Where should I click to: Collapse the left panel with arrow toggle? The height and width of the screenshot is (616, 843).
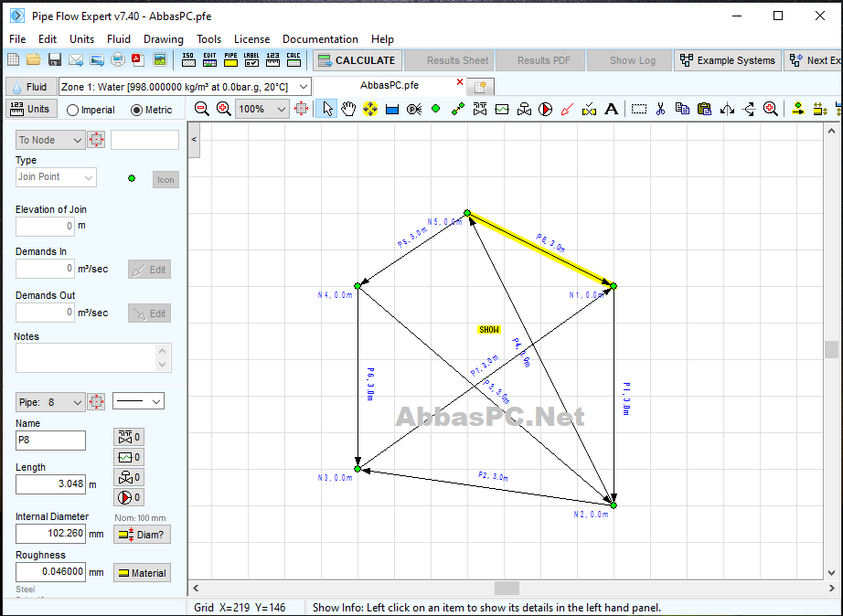click(194, 139)
